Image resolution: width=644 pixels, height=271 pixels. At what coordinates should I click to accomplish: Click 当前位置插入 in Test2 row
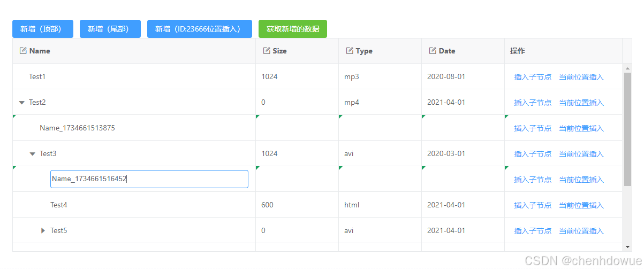(581, 103)
